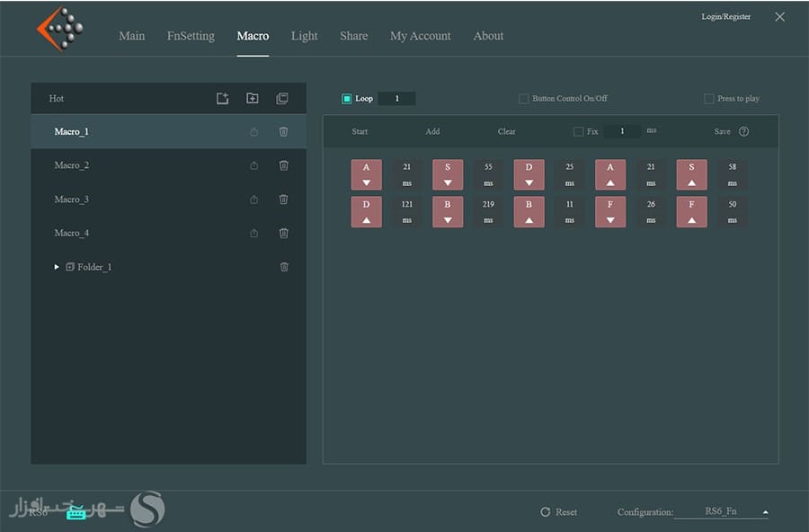Click the Start recording button

(x=360, y=131)
